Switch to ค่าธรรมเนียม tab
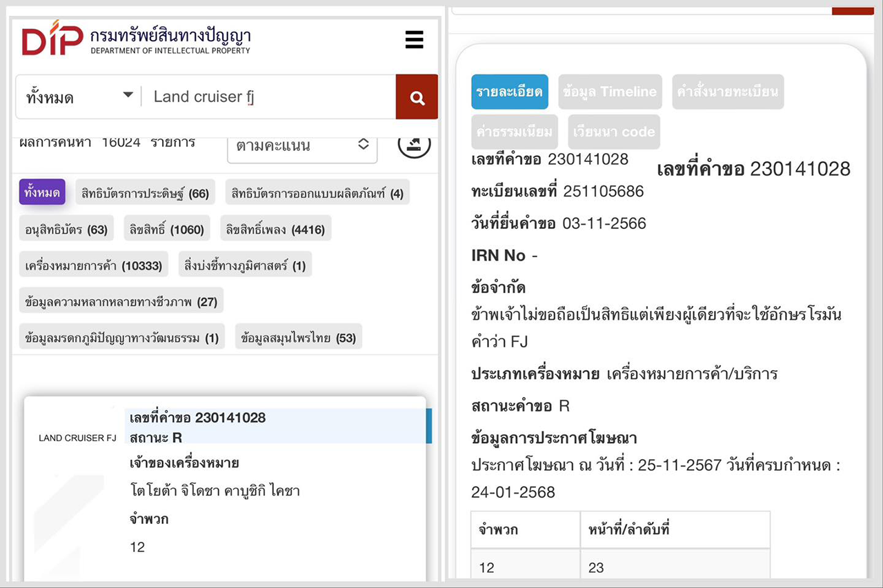The width and height of the screenshot is (883, 588). [x=515, y=132]
